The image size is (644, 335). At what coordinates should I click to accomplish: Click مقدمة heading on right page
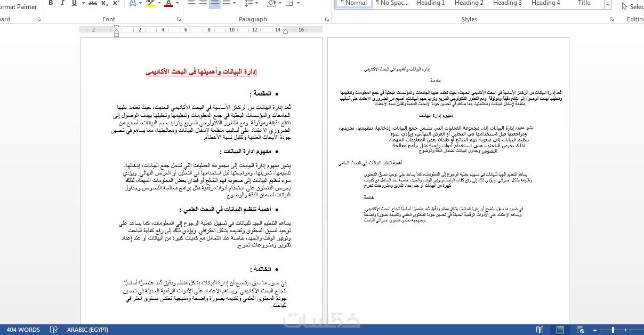point(436,81)
